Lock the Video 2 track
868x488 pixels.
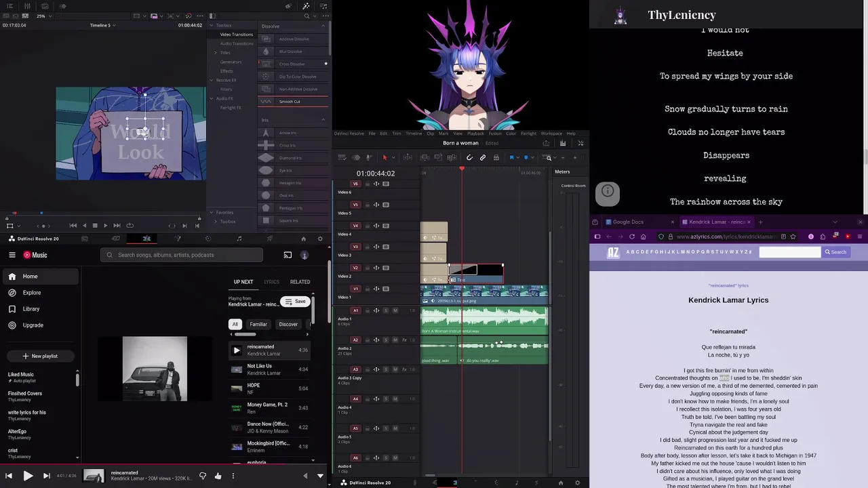point(368,268)
